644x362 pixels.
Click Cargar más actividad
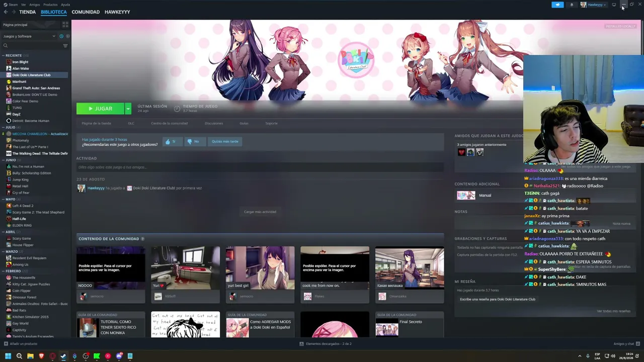point(260,212)
